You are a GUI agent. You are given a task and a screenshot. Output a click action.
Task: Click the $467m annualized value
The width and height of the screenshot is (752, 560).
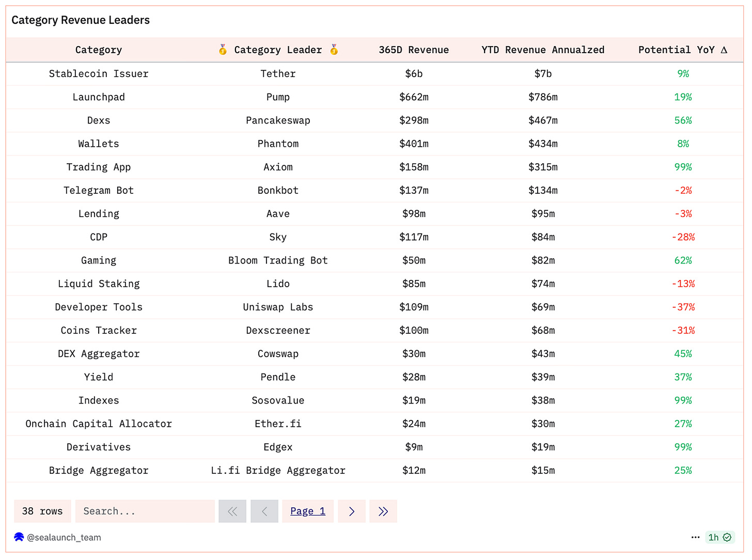pyautogui.click(x=543, y=120)
